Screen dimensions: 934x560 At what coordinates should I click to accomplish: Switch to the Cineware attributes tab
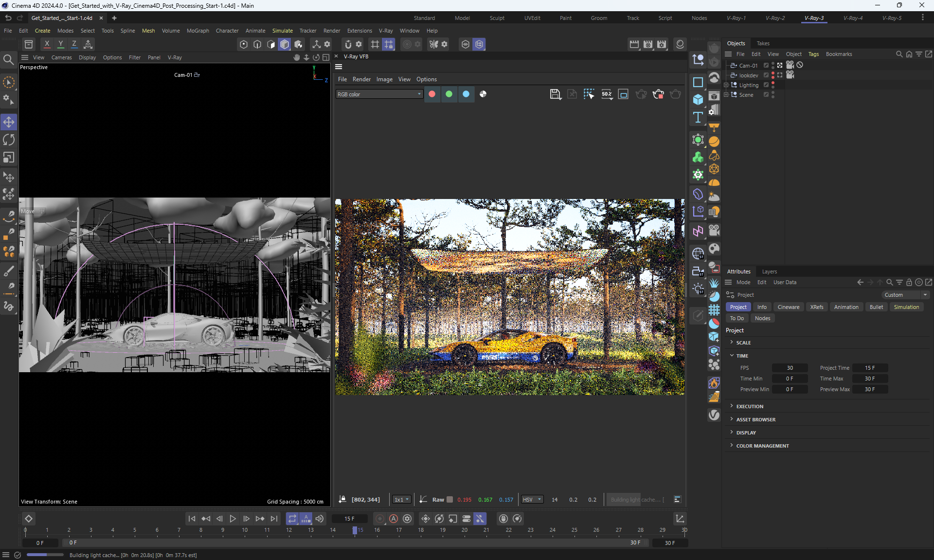coord(788,307)
